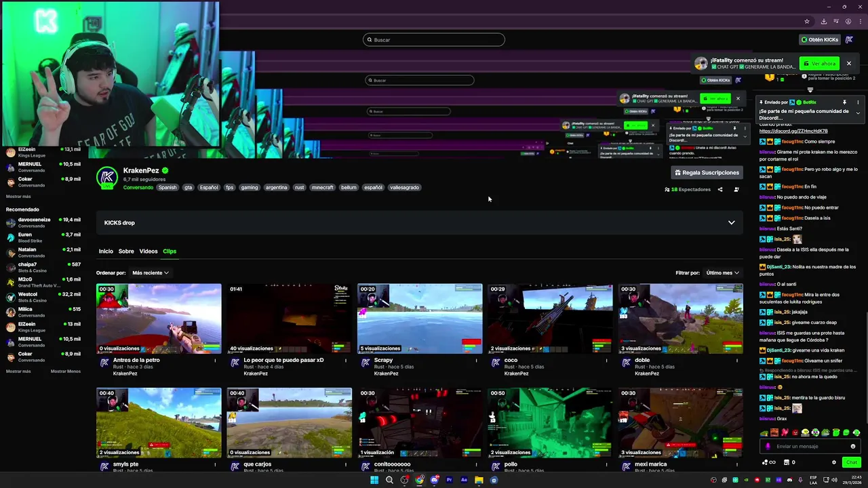Open browser profile avatar icon

(848, 21)
